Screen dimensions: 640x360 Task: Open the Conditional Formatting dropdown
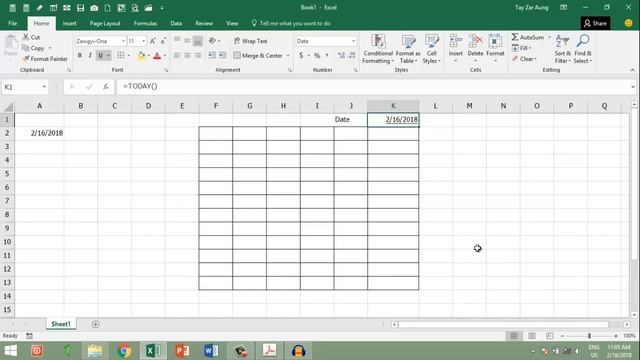[378, 49]
